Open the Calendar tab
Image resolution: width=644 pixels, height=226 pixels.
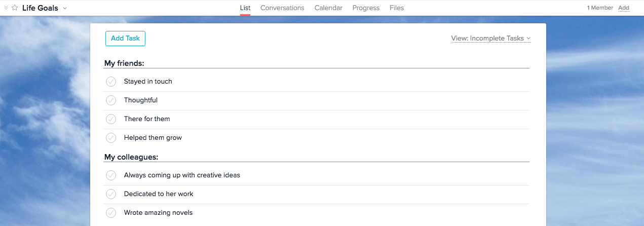coord(328,8)
